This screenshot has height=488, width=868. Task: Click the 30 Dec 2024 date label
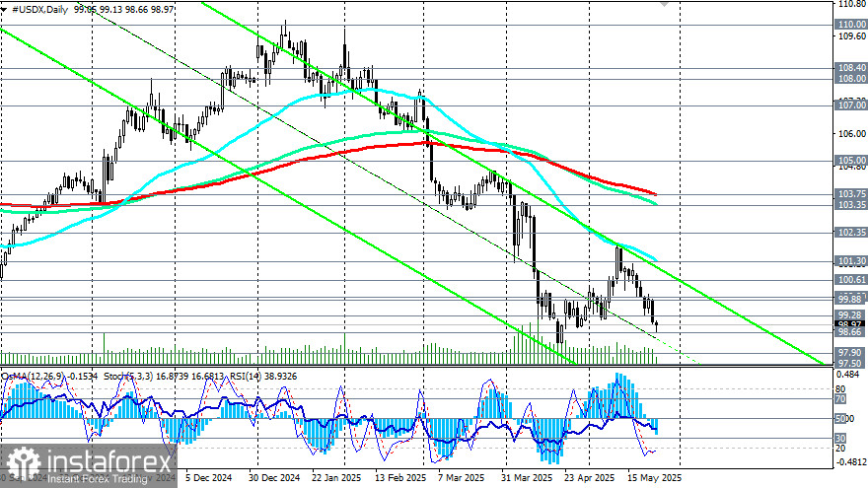tap(274, 477)
